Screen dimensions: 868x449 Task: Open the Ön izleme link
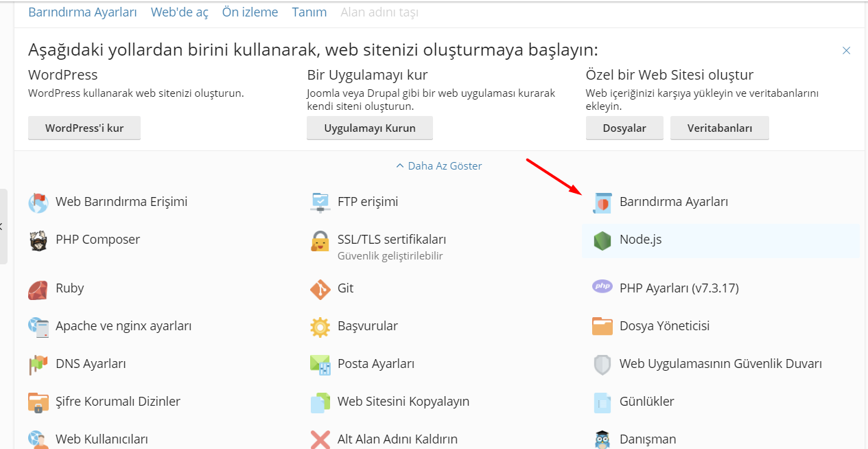250,12
